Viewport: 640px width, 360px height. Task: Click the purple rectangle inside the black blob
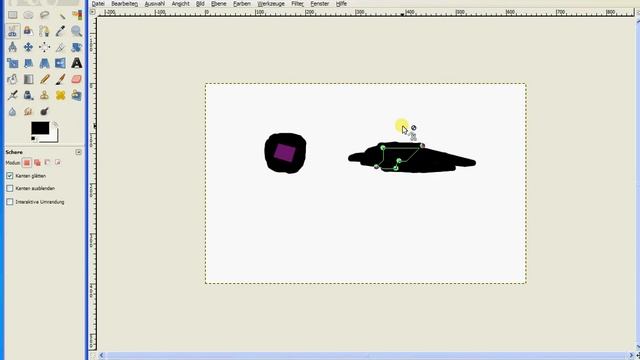(285, 153)
